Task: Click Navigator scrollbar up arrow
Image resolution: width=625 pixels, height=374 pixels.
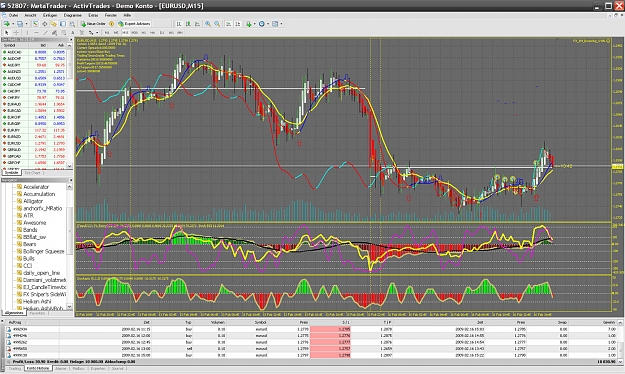Action: tap(70, 187)
